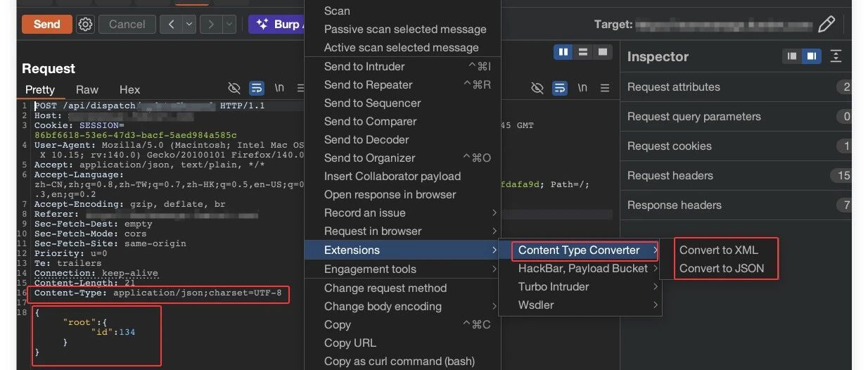Click the Cookie: SESSION= header line
The image size is (868, 370).
(x=79, y=125)
